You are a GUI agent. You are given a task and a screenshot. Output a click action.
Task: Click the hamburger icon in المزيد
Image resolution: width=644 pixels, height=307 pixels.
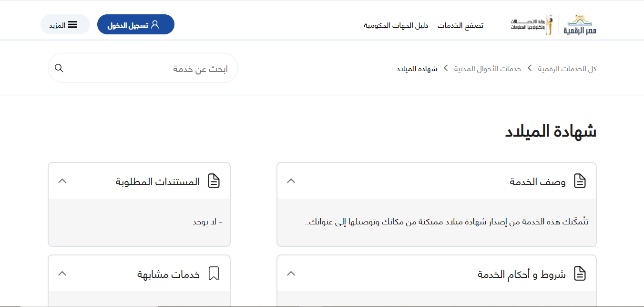click(72, 25)
